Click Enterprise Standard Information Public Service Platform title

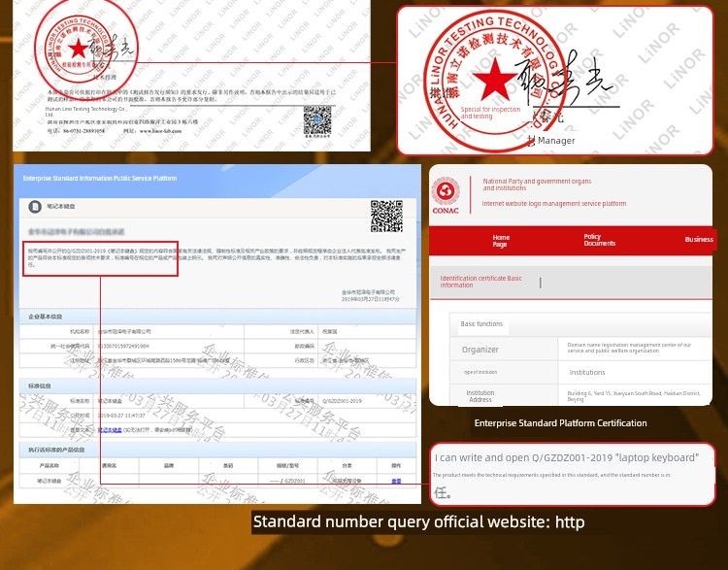click(100, 179)
